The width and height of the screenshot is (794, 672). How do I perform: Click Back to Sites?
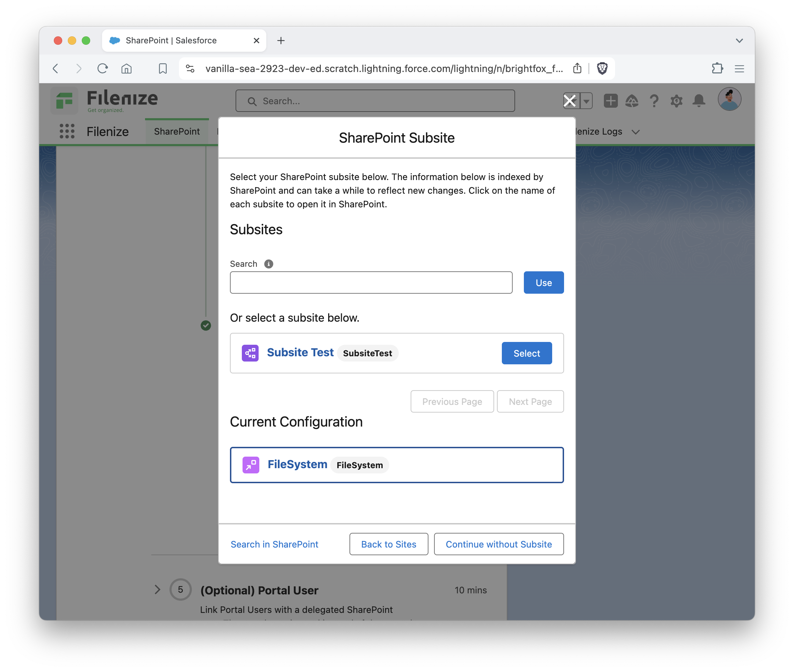[x=388, y=544]
